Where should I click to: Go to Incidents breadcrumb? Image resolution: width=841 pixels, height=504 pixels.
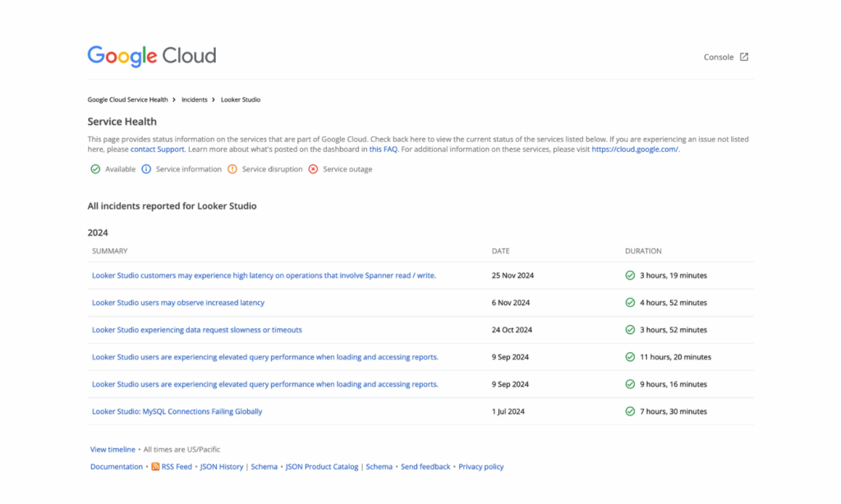pyautogui.click(x=194, y=99)
